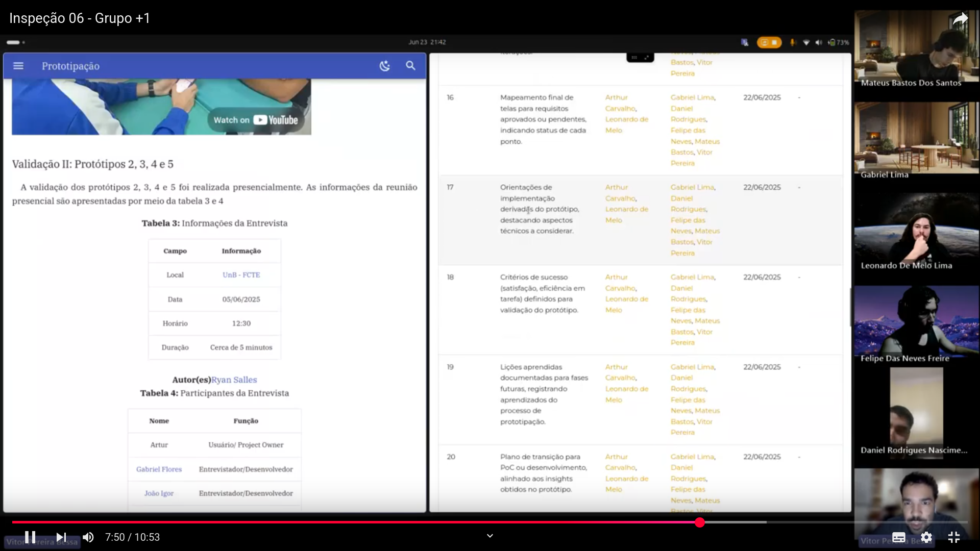Click Arthur Carvalho in row 16
980x551 pixels.
pyautogui.click(x=621, y=103)
